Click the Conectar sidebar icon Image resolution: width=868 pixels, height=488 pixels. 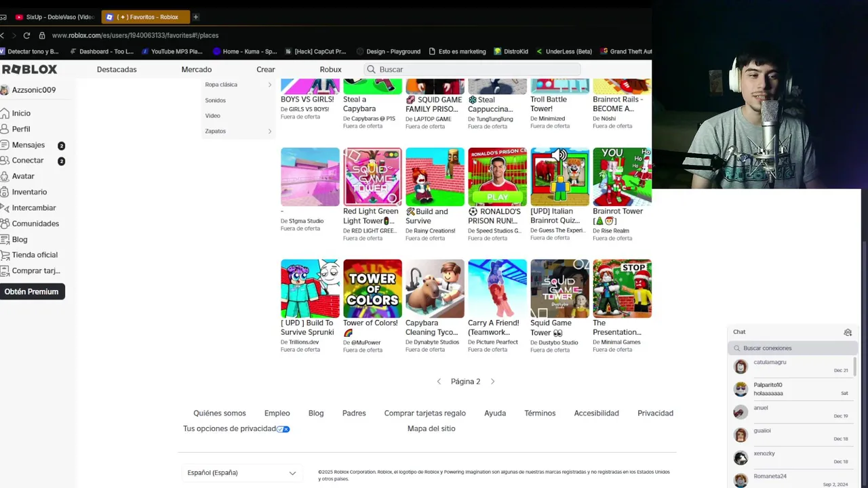tap(5, 161)
